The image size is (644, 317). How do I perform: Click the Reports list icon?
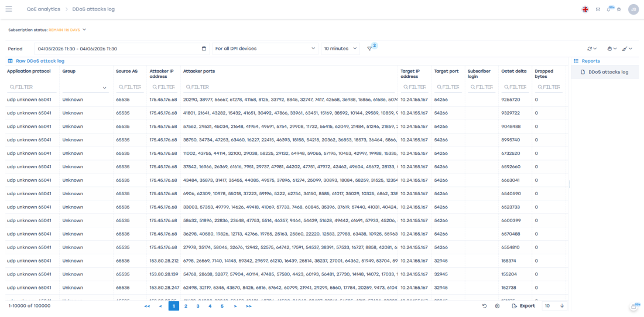click(576, 61)
